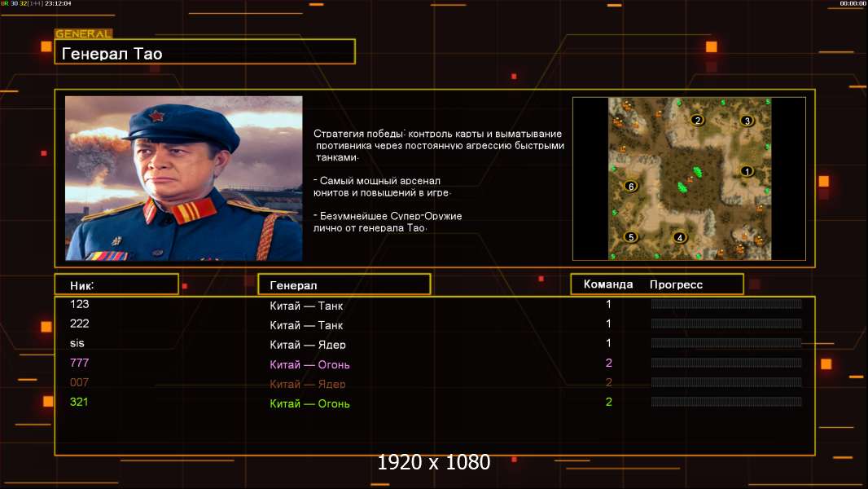Click the yellow GENERAL tag label
Screen dimensions: 868x489
pos(84,33)
